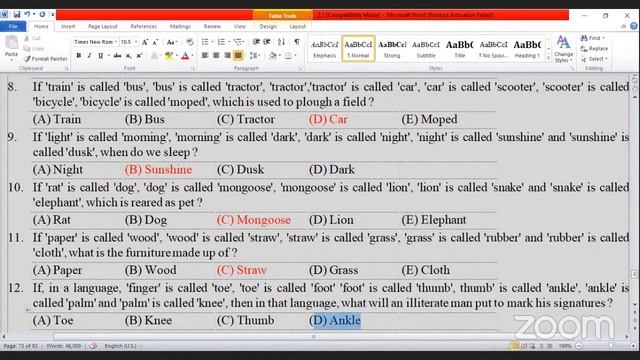This screenshot has height=360, width=640.
Task: Click the spelling check status icon
Action: [x=93, y=346]
